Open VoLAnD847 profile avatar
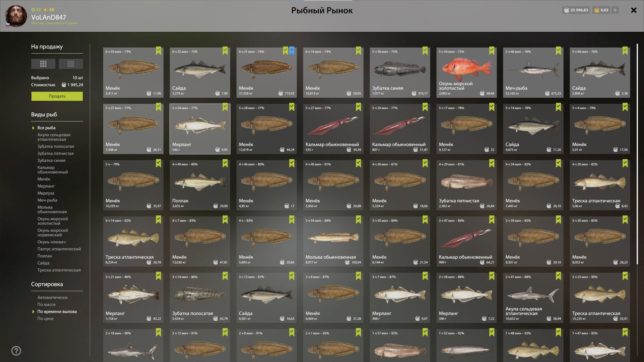Image resolution: width=644 pixels, height=362 pixels. click(16, 16)
